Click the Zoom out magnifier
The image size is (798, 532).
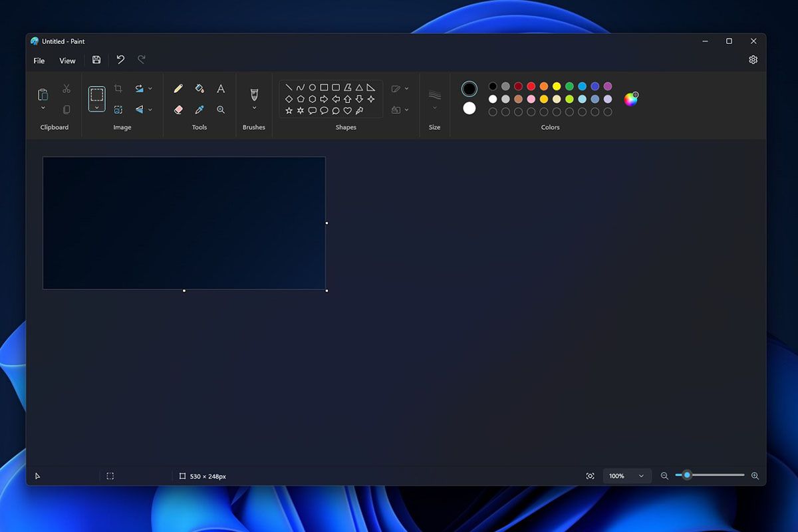coord(664,476)
